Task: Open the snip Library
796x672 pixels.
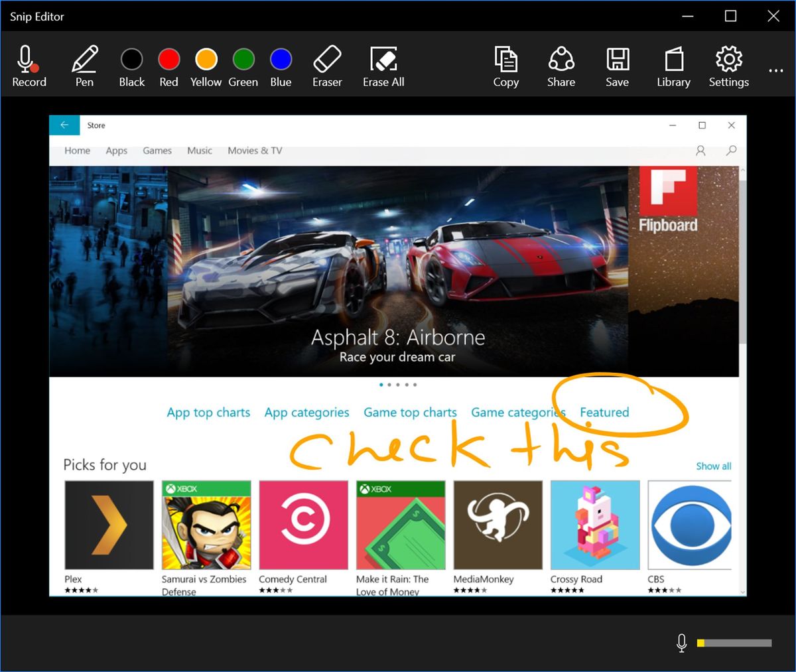Action: 673,64
